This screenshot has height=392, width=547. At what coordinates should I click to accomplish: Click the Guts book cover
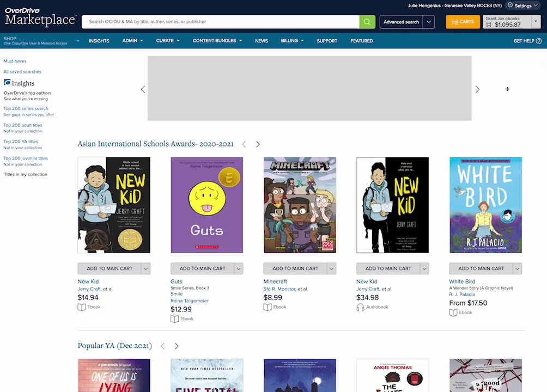(207, 205)
